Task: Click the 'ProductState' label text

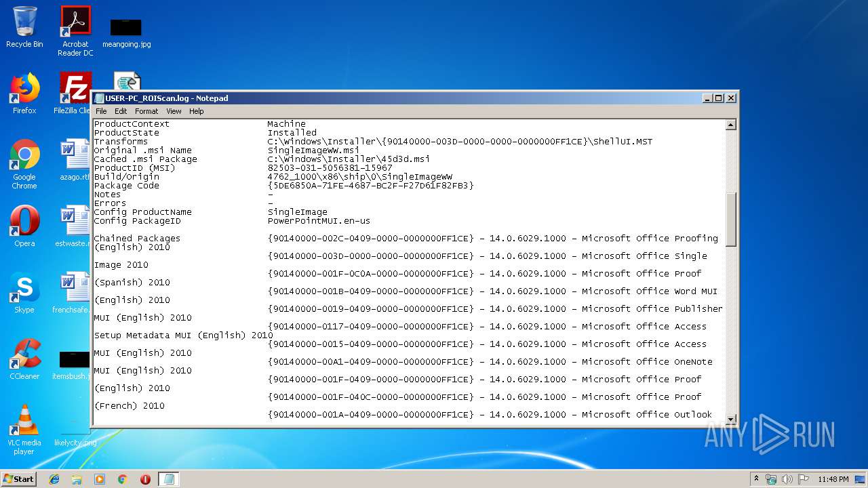Action: pyautogui.click(x=126, y=133)
